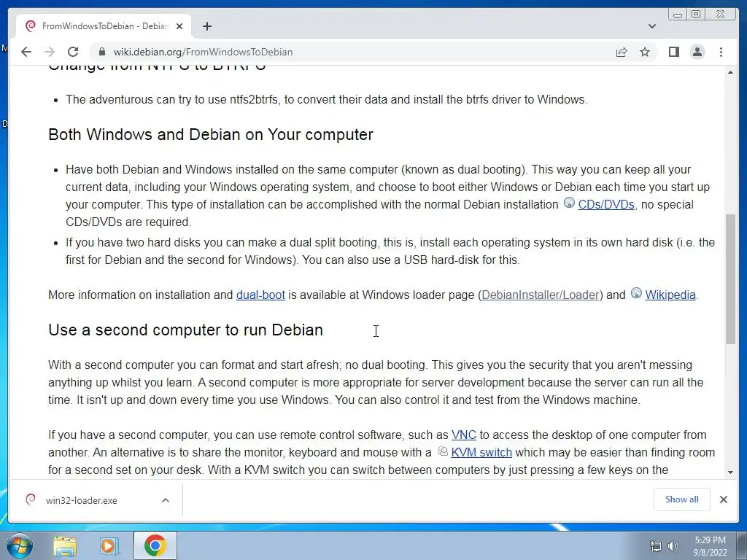Click the heading 'Use a second computer to run Debian'
This screenshot has width=747, height=560.
point(185,330)
